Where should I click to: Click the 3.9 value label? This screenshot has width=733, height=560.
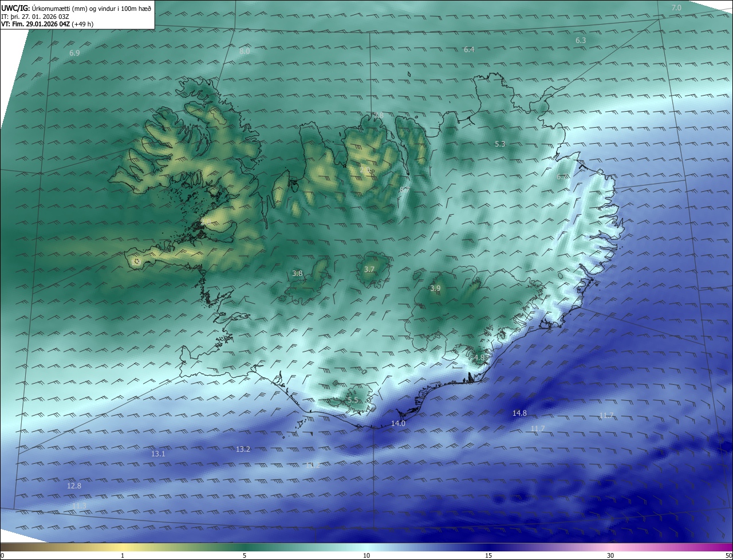[435, 288]
